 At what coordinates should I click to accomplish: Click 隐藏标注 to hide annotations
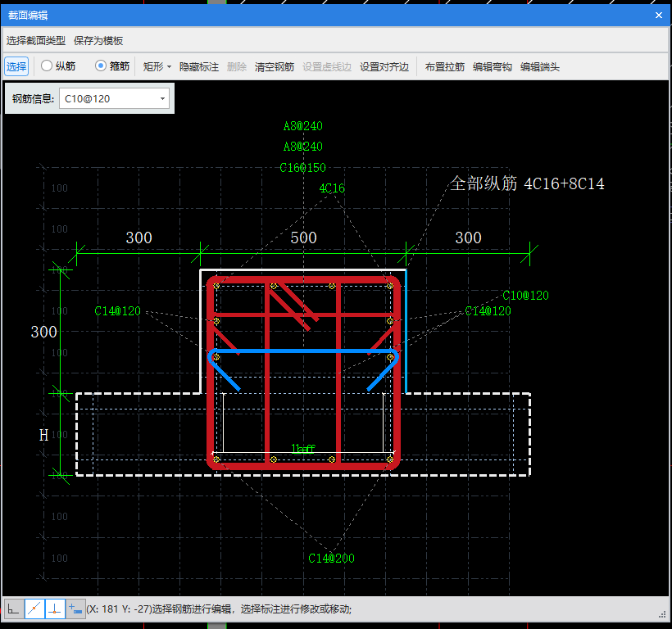coord(199,67)
